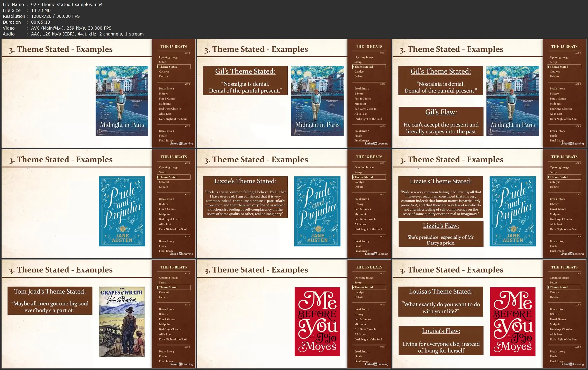Click text 'Living for everyone else, instead of living for herself'
The width and height of the screenshot is (588, 370).
point(441,347)
